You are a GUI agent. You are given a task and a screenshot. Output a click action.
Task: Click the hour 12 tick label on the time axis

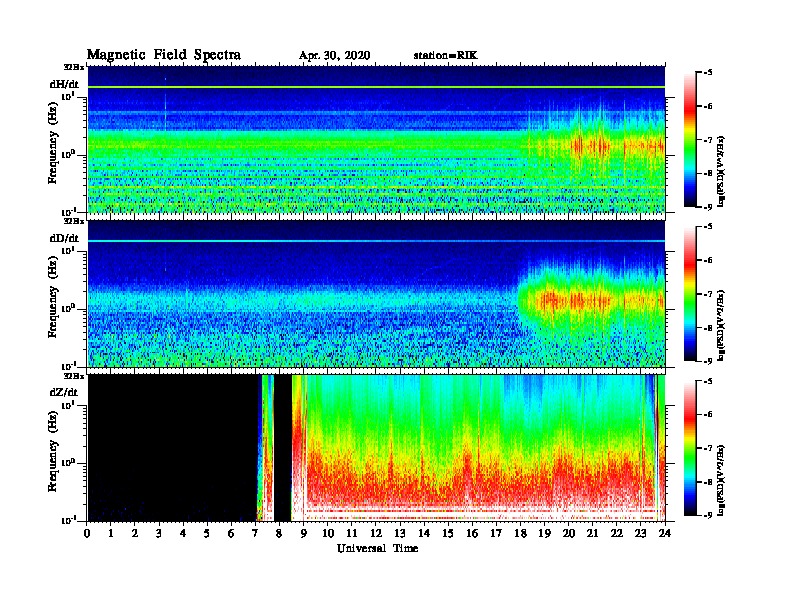coord(376,533)
